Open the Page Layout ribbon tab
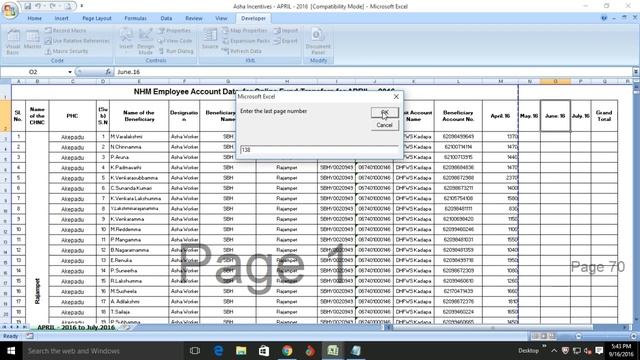Screen dimensions: 640x360 [97, 18]
